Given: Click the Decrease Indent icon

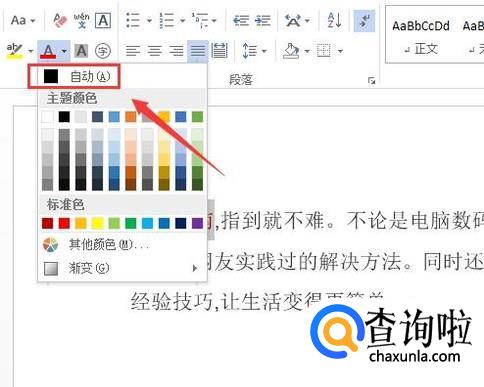Looking at the screenshot, I should point(241,21).
